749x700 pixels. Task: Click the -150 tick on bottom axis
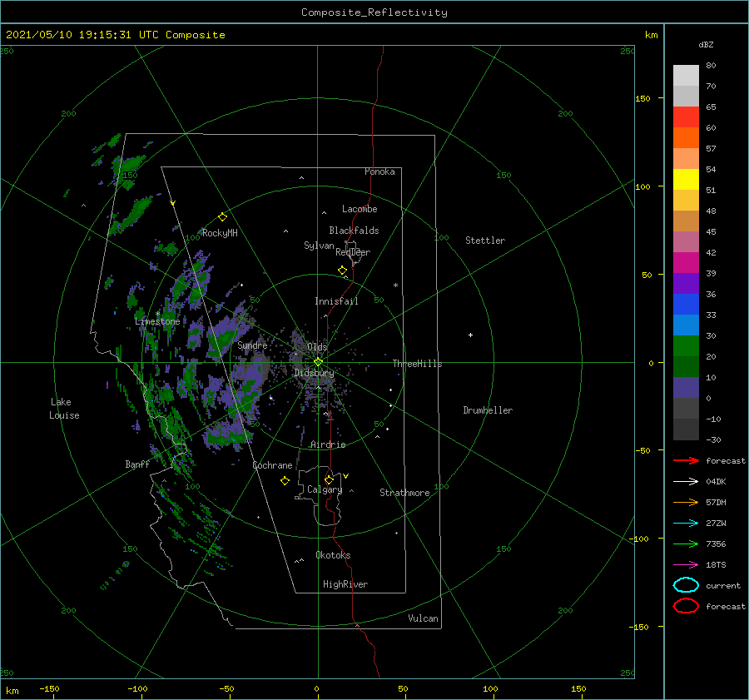pos(50,689)
